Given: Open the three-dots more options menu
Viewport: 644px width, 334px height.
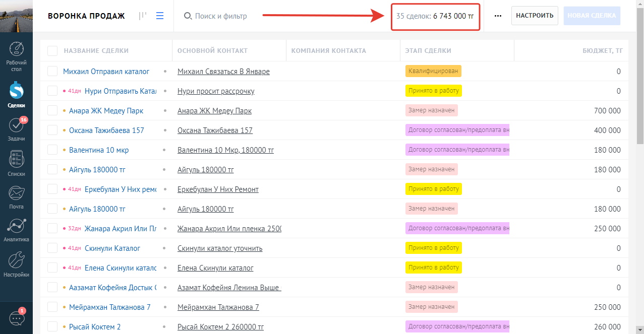Looking at the screenshot, I should click(x=498, y=16).
